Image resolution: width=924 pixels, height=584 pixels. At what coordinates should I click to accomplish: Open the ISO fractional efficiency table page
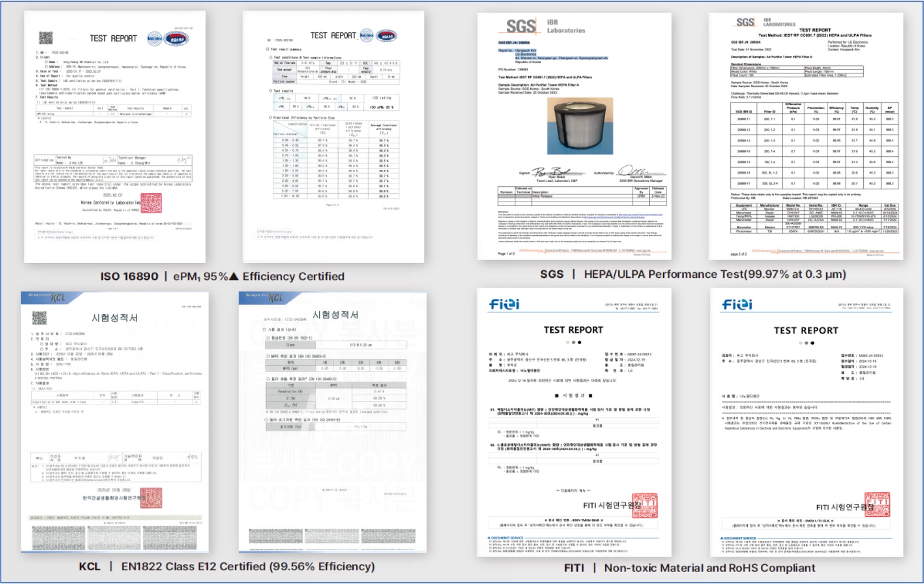pos(333,136)
